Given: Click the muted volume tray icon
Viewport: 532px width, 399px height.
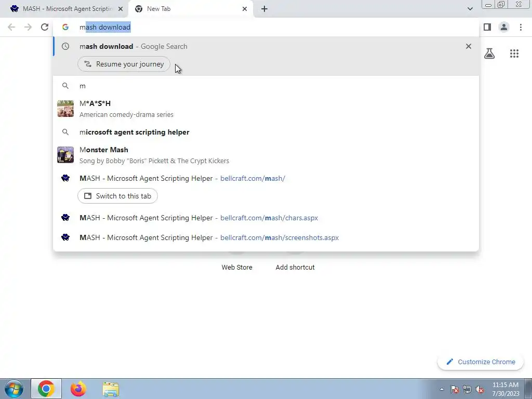Looking at the screenshot, I should click(x=480, y=389).
